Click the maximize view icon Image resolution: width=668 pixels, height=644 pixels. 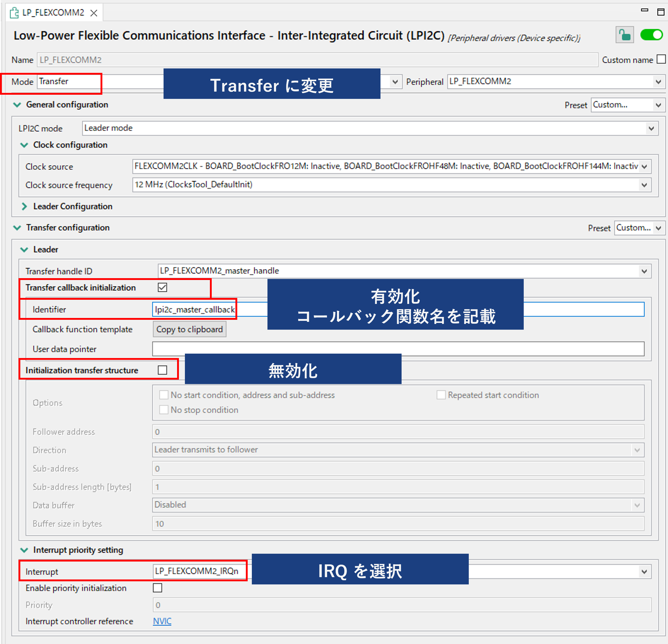coord(660,12)
